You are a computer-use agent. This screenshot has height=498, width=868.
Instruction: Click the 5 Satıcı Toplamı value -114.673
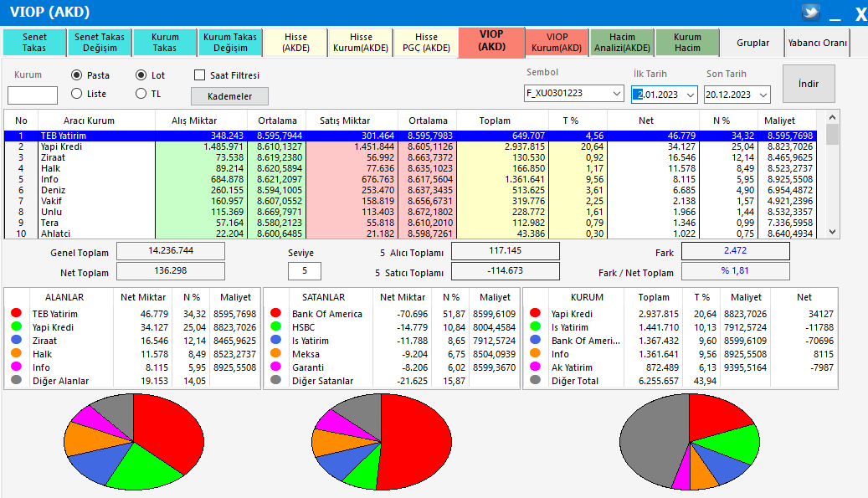pyautogui.click(x=506, y=270)
